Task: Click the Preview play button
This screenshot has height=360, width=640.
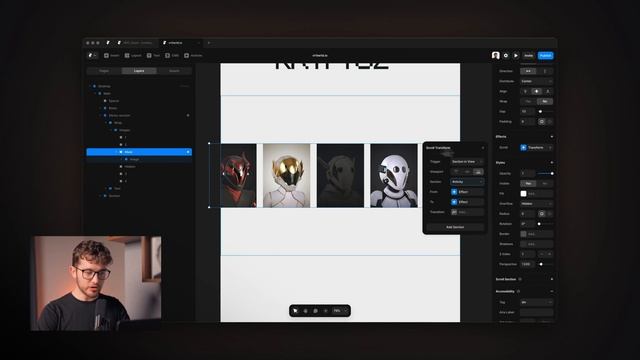Action: click(516, 56)
